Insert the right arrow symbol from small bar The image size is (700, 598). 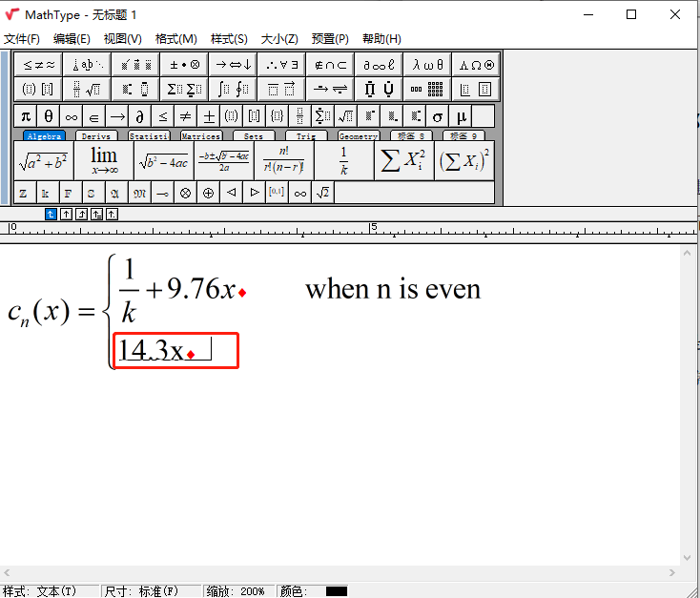point(117,116)
